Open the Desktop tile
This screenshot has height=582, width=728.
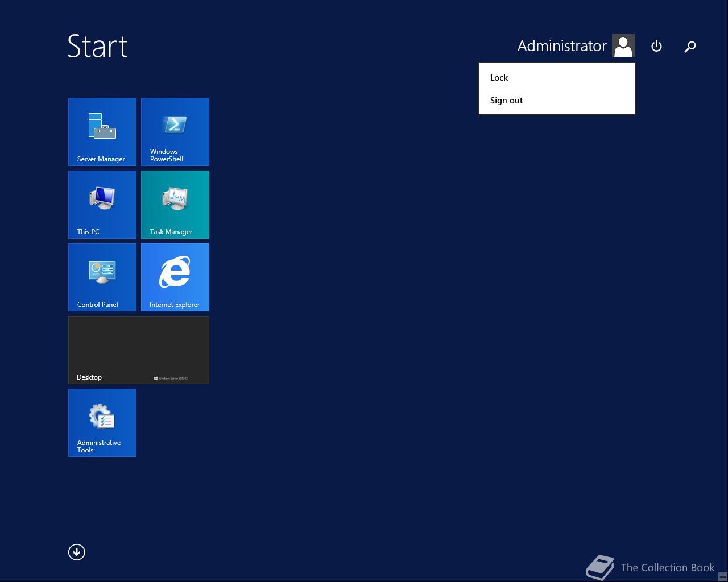139,350
